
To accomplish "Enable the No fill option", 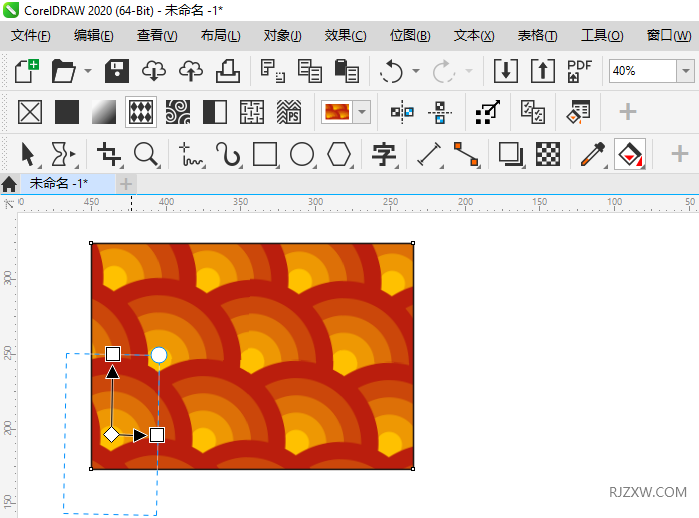I will [x=30, y=112].
